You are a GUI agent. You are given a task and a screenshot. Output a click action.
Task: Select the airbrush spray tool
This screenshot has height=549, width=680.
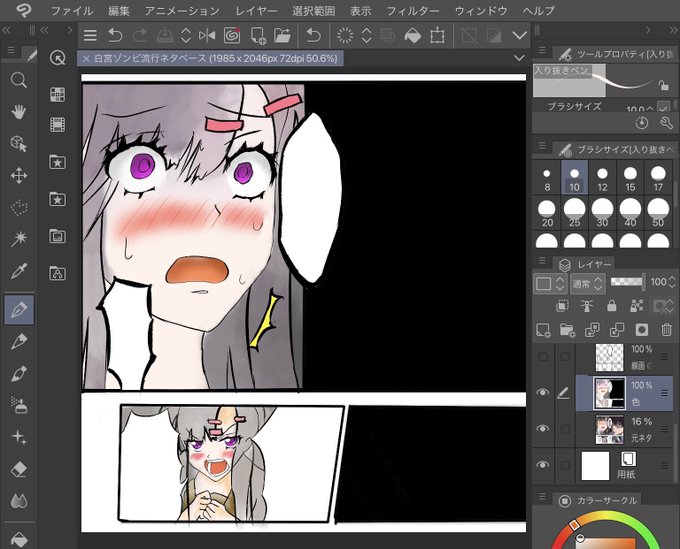[x=19, y=405]
